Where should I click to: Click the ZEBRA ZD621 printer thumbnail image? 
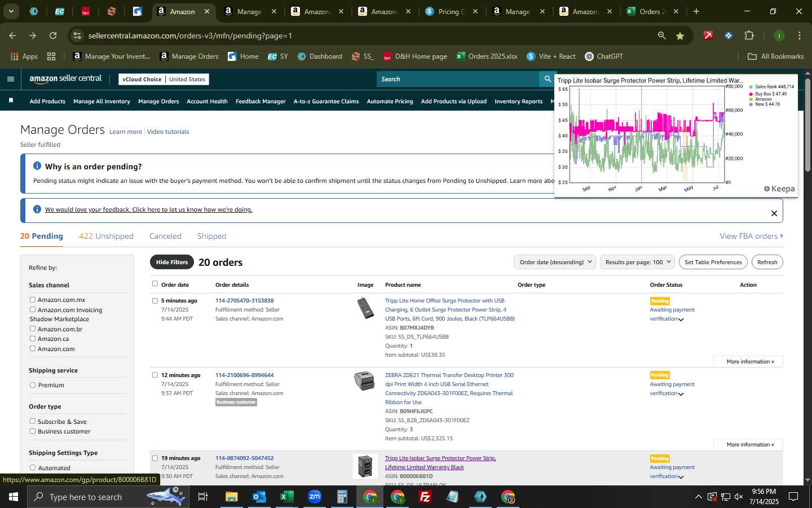[364, 381]
